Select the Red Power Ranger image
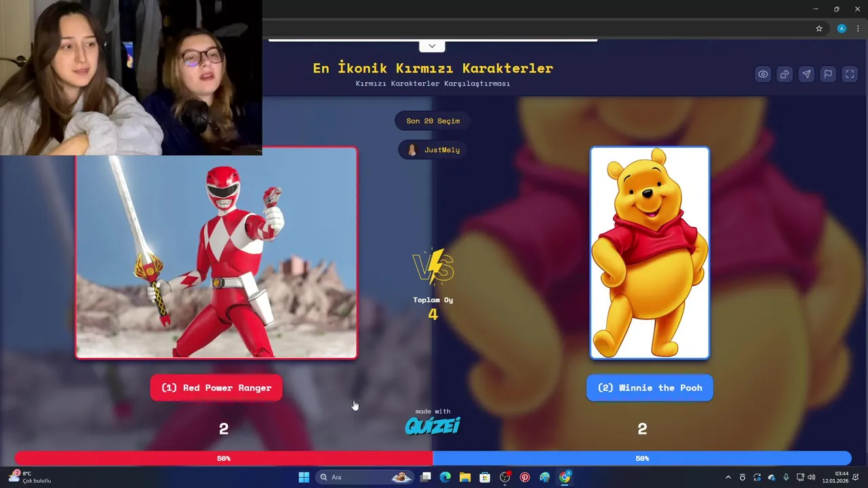 click(216, 253)
